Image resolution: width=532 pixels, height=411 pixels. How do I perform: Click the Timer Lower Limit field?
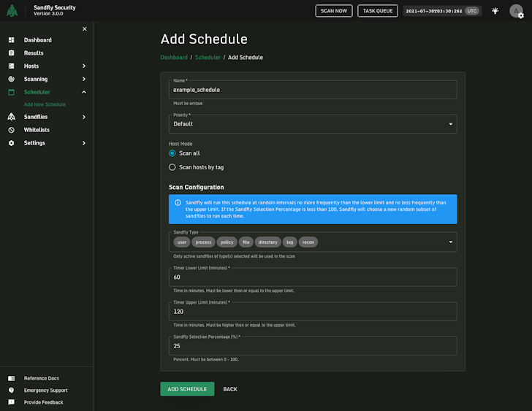tap(313, 277)
